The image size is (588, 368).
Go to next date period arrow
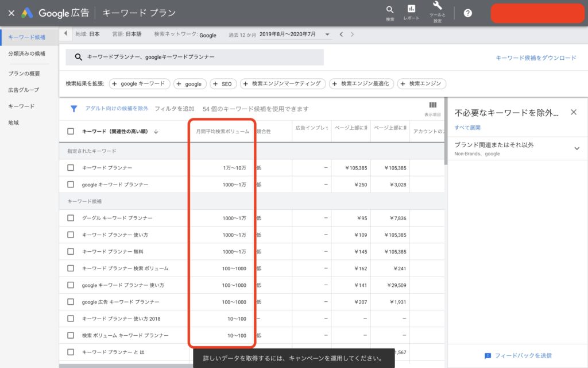click(x=352, y=34)
